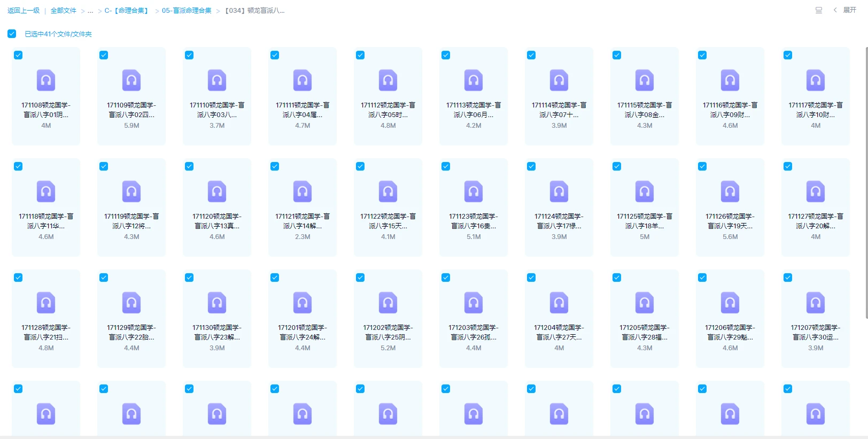Expand the 展开 side panel
This screenshot has height=439, width=868.
point(845,10)
